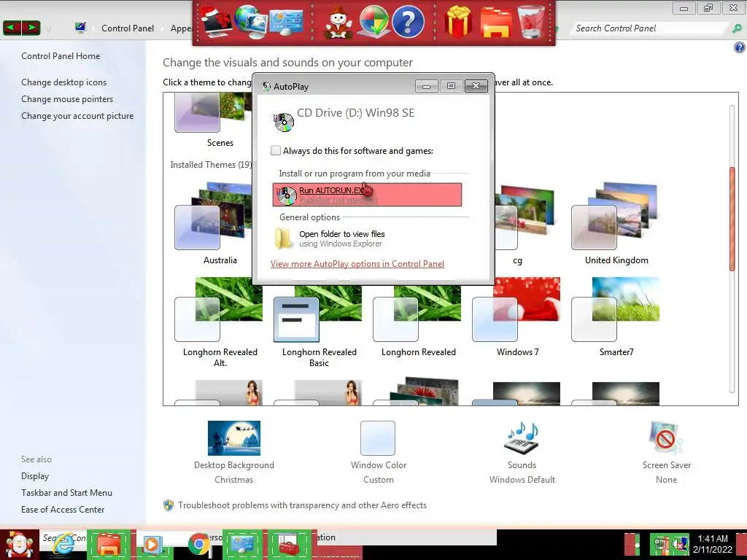The width and height of the screenshot is (747, 560).
Task: Open Change desktop icons
Action: 64,82
